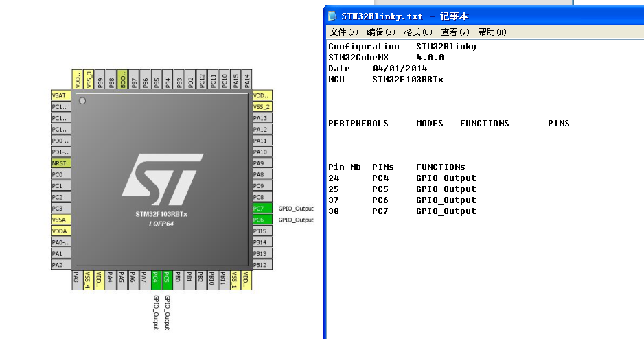Select the PD0-.. pin

61,141
